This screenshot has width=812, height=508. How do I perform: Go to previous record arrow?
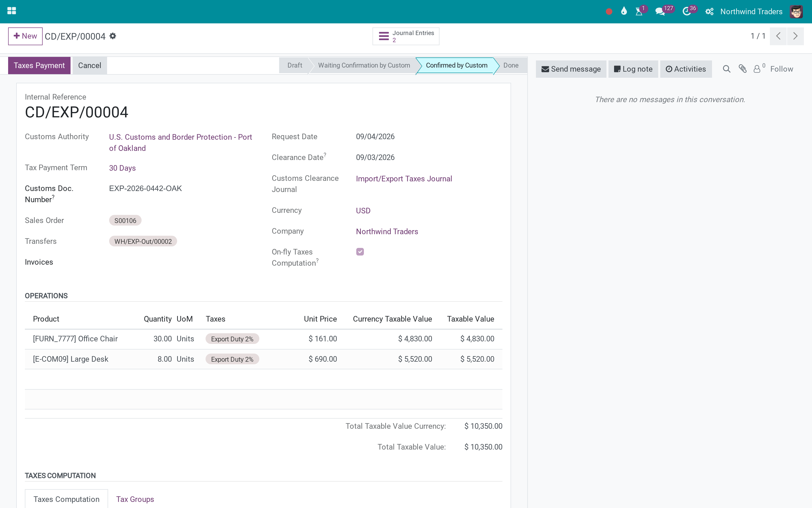coord(778,36)
